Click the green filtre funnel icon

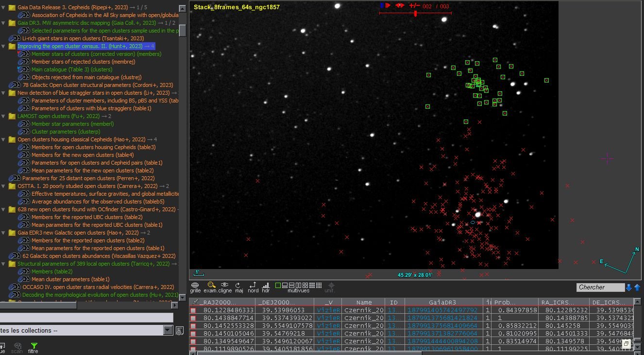point(34,346)
